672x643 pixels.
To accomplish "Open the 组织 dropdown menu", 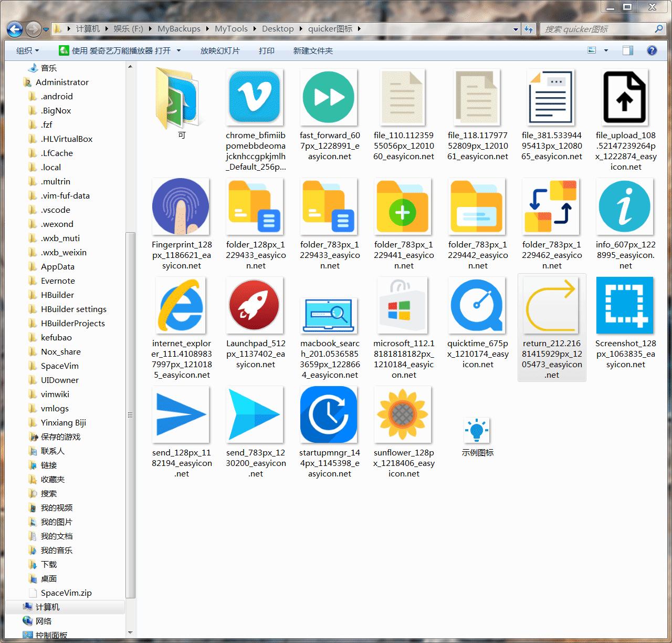I will click(27, 51).
